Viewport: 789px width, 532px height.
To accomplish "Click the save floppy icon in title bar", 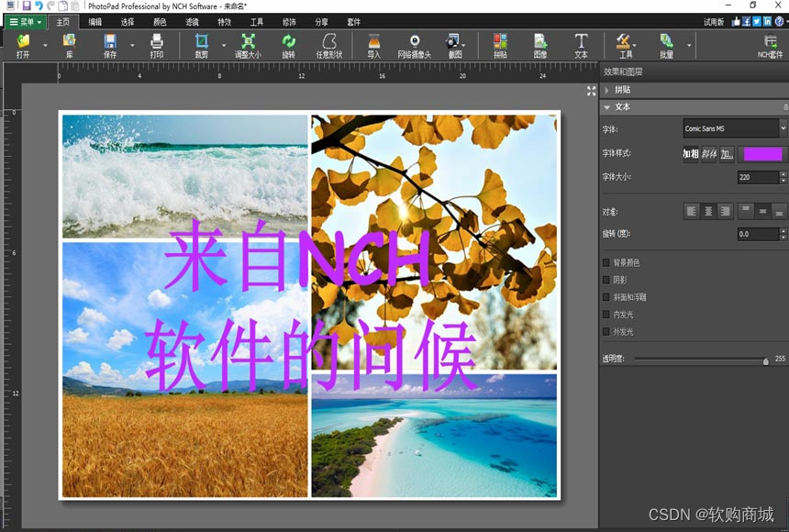I will (x=27, y=6).
